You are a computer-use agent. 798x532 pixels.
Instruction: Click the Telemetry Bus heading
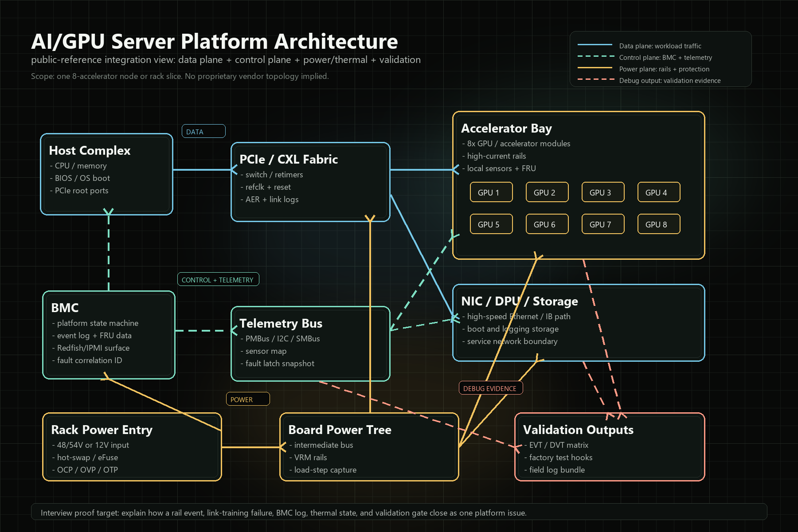pyautogui.click(x=281, y=324)
